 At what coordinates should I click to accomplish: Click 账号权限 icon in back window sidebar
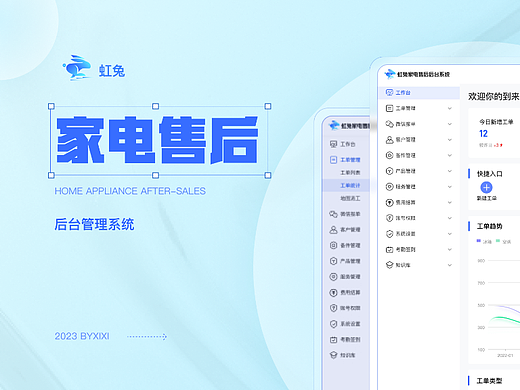click(333, 308)
